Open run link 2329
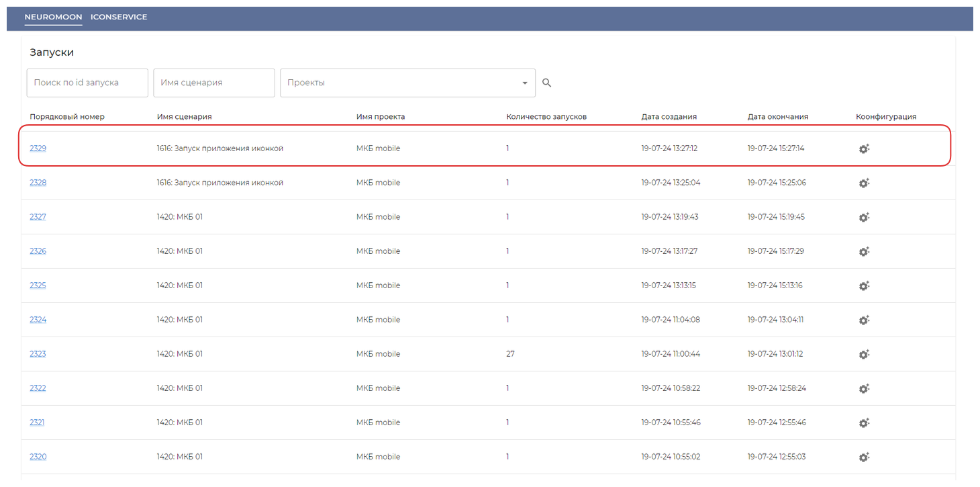The width and height of the screenshot is (980, 487). pos(38,148)
